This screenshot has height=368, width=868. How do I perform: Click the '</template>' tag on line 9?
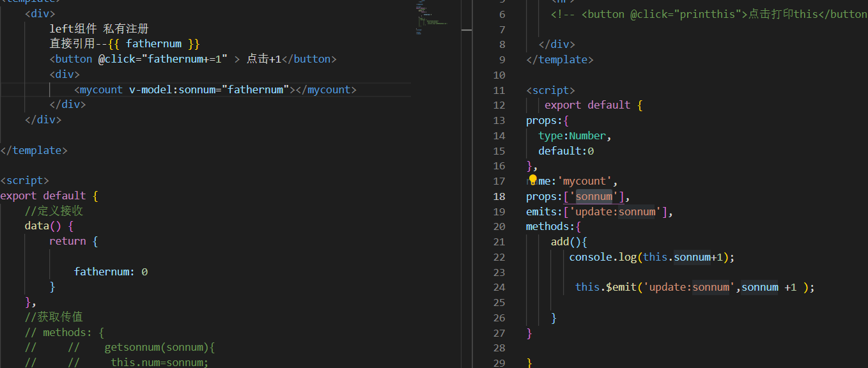pyautogui.click(x=560, y=59)
